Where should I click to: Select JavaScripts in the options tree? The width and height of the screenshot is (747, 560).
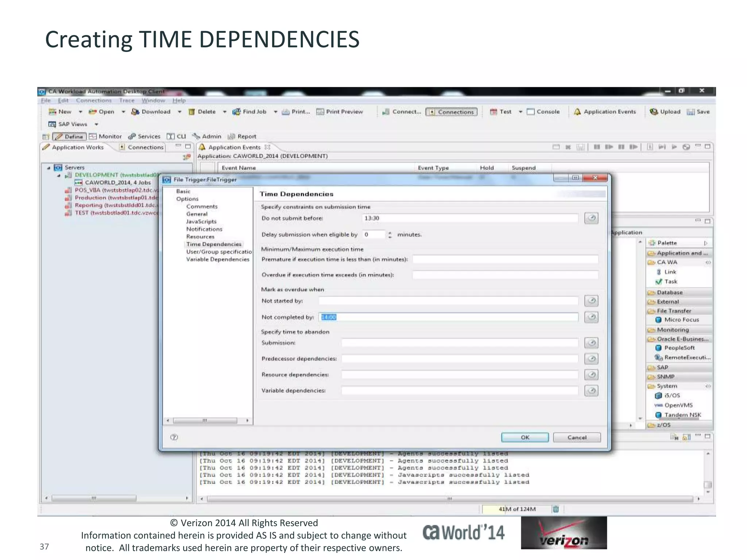(x=201, y=221)
